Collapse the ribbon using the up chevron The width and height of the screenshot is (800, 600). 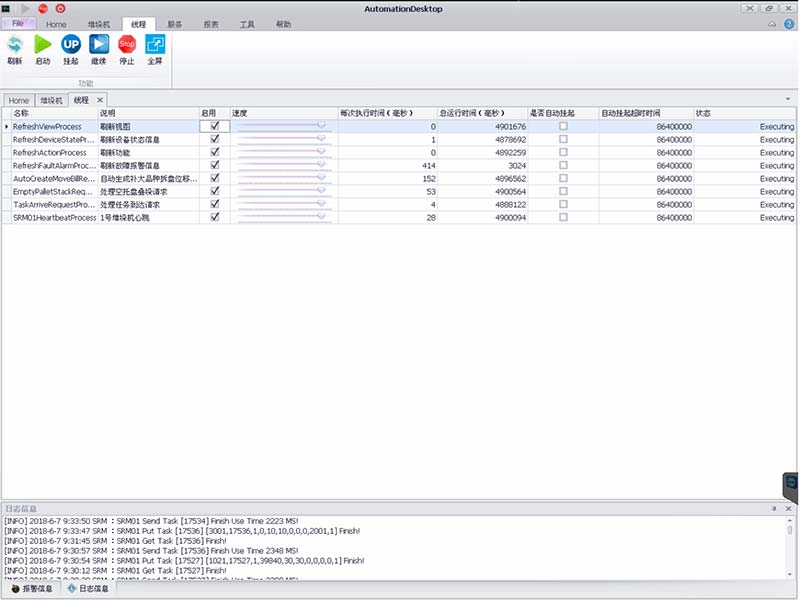point(771,23)
